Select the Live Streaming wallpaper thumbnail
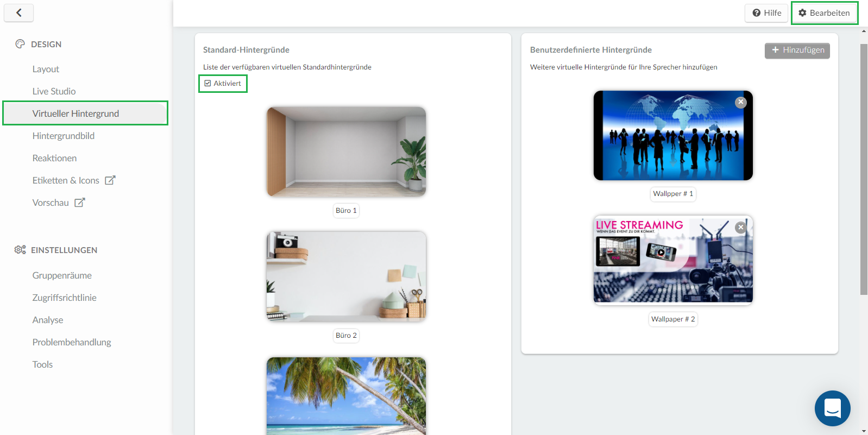Image resolution: width=868 pixels, height=435 pixels. tap(673, 260)
